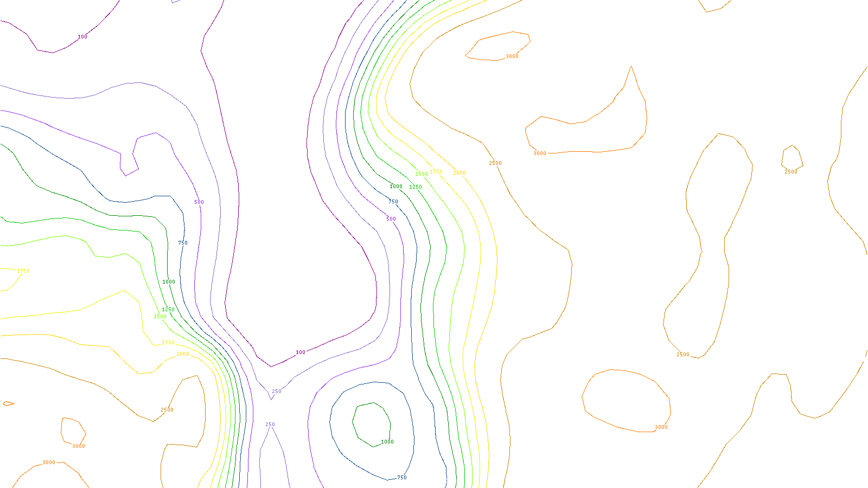Select the 2500 label on the hourglass-shaped orange loop
Image resolution: width=868 pixels, height=488 pixels.
coord(683,355)
